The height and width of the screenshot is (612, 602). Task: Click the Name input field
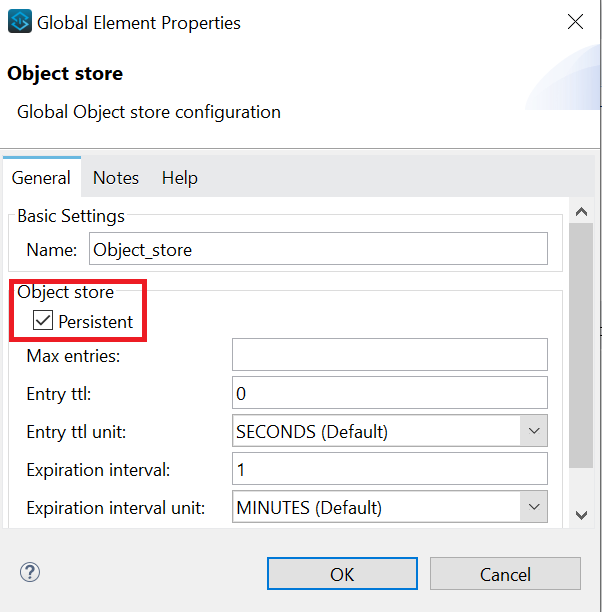(x=318, y=249)
